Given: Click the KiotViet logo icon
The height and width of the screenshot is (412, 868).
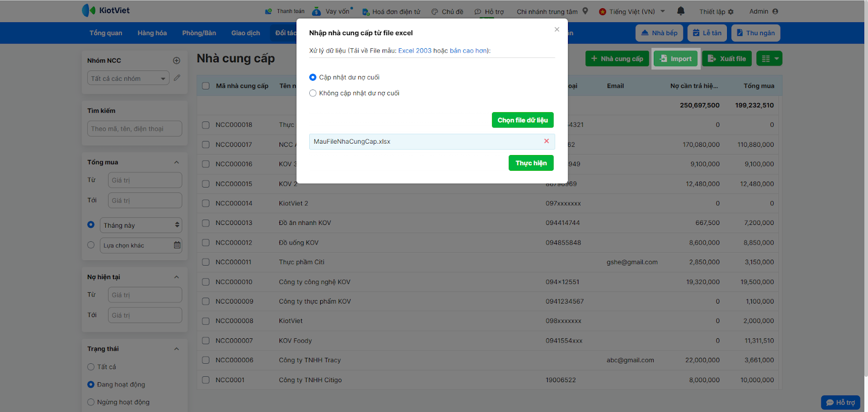Looking at the screenshot, I should (88, 10).
